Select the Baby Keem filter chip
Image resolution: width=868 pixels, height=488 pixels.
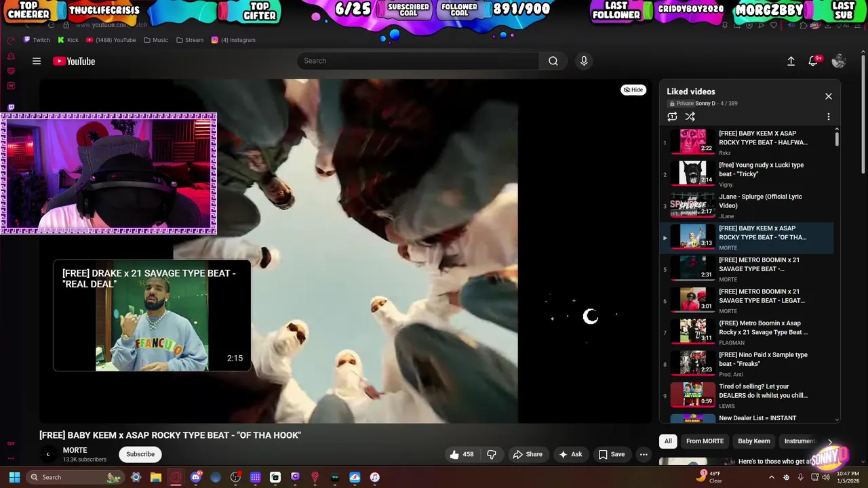(754, 441)
